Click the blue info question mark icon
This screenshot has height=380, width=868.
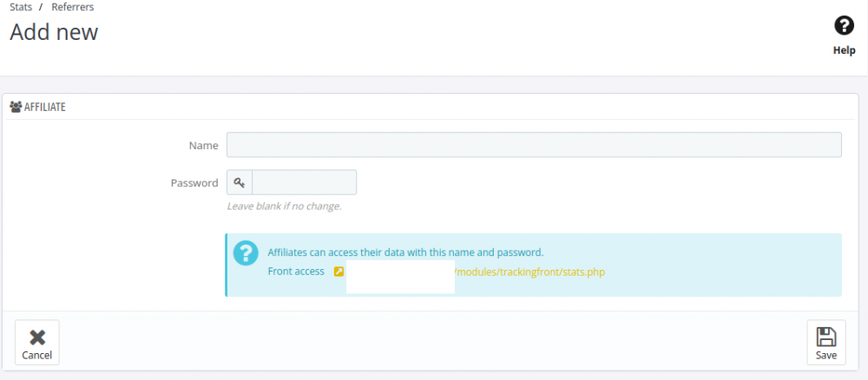click(246, 252)
